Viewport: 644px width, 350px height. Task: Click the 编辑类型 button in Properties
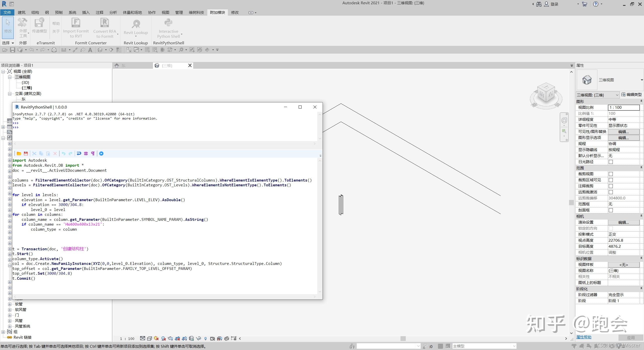[632, 94]
